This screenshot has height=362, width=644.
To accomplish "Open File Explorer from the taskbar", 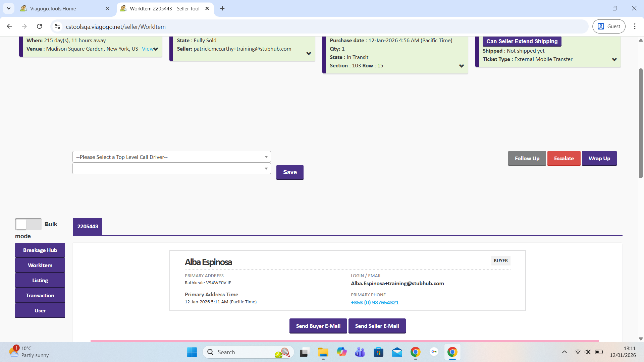I will (323, 352).
